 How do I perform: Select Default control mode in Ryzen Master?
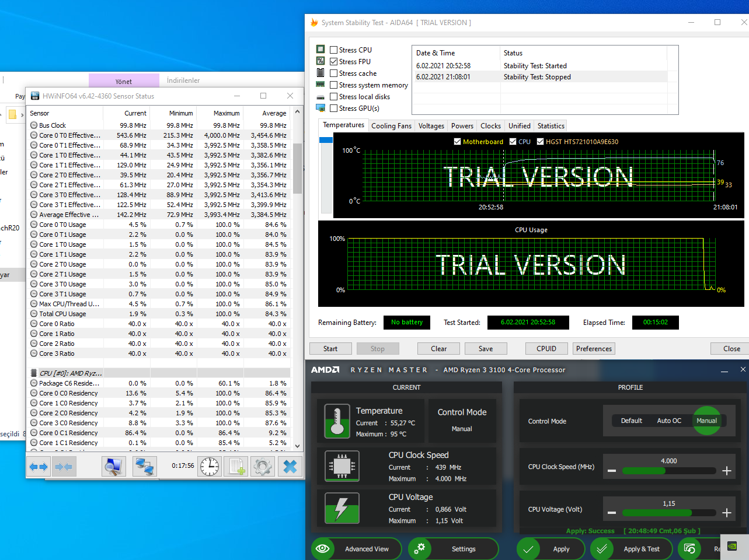click(x=632, y=421)
